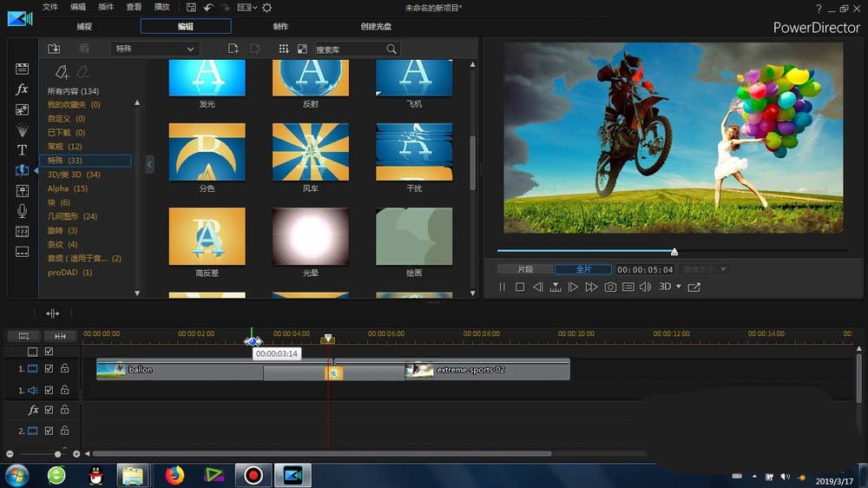Undock the preview window icon
The image size is (868, 488).
pos(694,287)
